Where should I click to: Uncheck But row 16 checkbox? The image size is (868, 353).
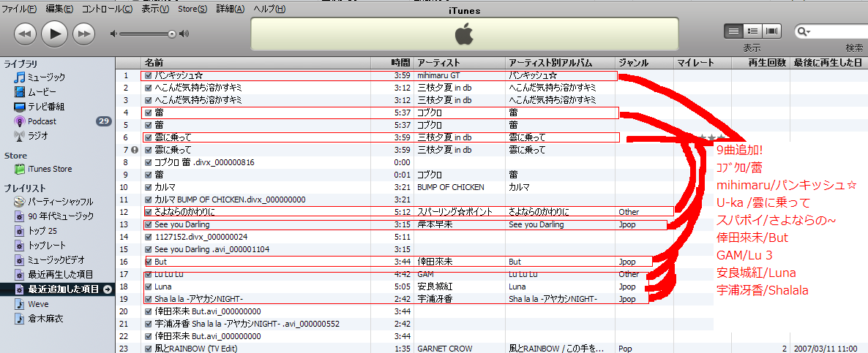click(x=148, y=262)
